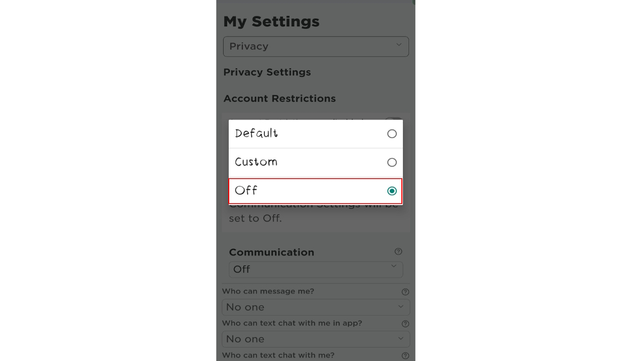This screenshot has width=644, height=361.
Task: Click the help icon next to "Who can text chat with me?"
Action: tap(405, 355)
